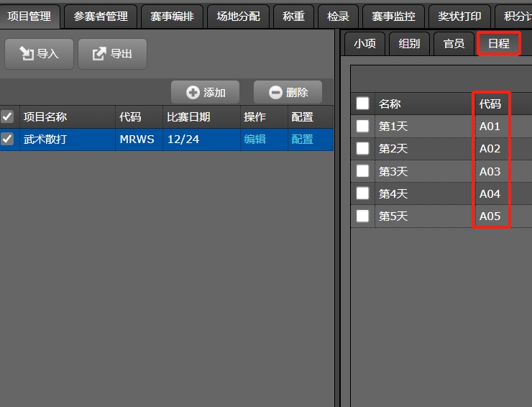Toggle select-all checkbox in schedule table header
Viewport: 532px width, 407px height.
click(x=363, y=104)
